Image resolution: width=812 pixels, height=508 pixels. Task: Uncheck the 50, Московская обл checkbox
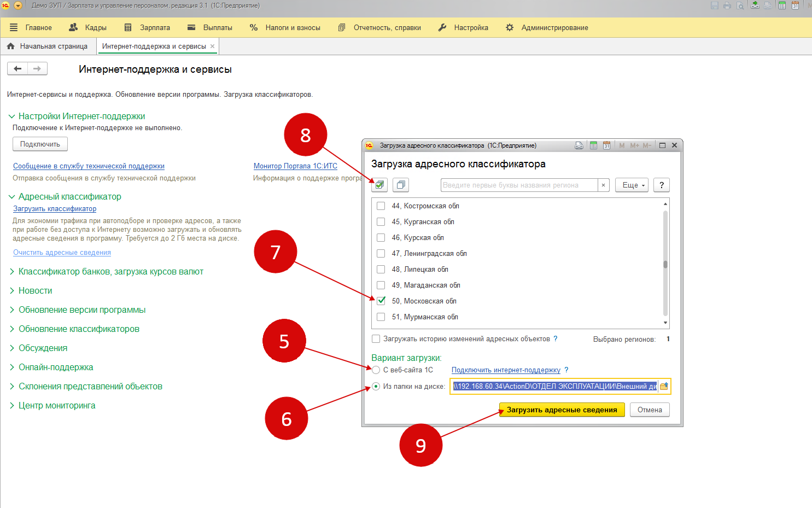(381, 301)
